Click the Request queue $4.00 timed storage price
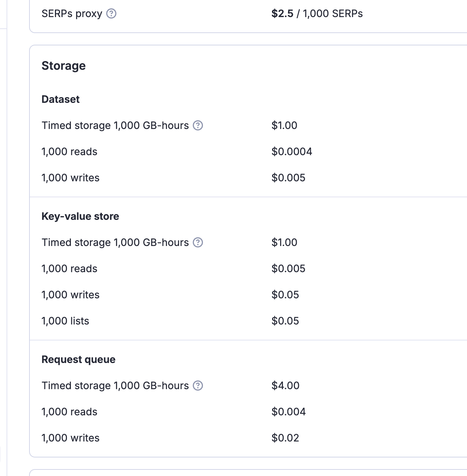This screenshot has width=467, height=476. [286, 386]
